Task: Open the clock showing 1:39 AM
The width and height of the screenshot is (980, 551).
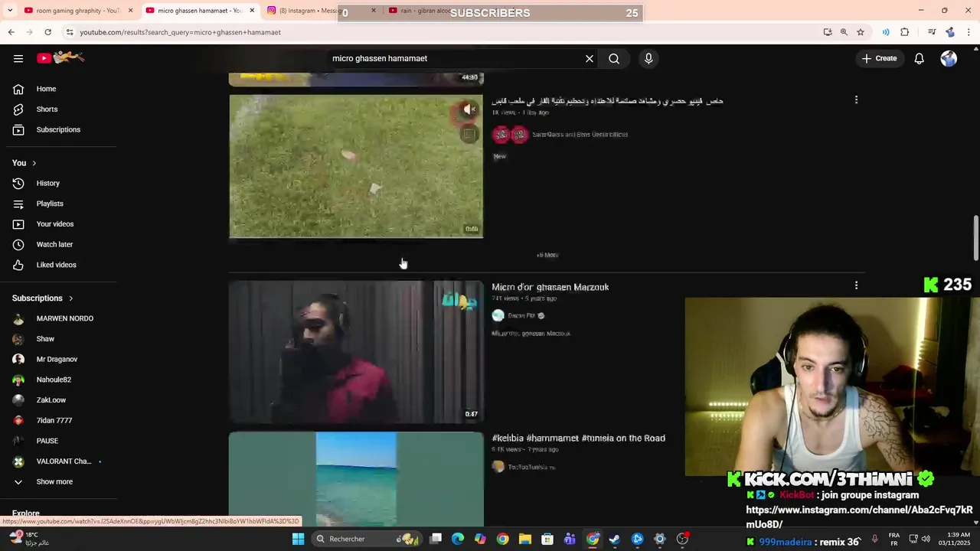Action: [x=958, y=539]
